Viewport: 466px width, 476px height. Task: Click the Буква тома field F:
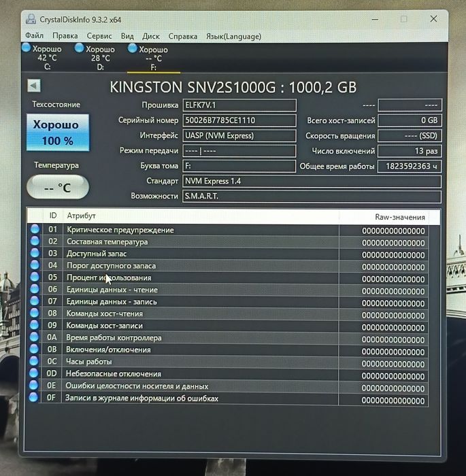239,166
